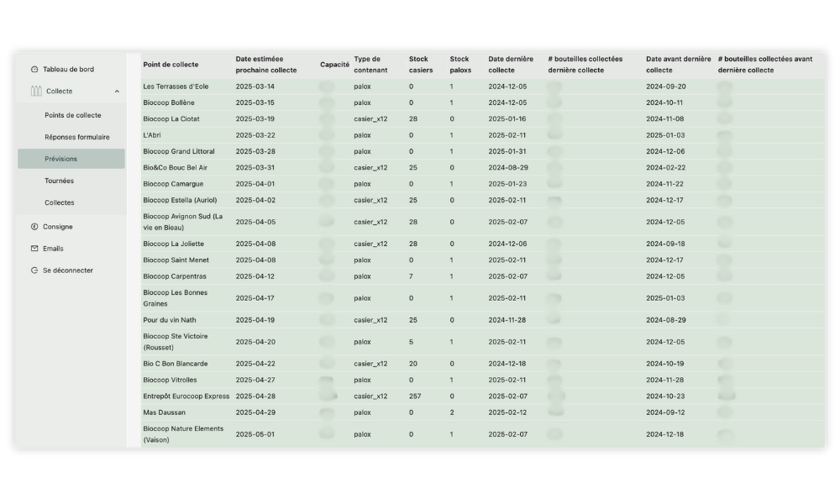Click the Consigne euro icon
The width and height of the screenshot is (840, 504).
(x=34, y=227)
